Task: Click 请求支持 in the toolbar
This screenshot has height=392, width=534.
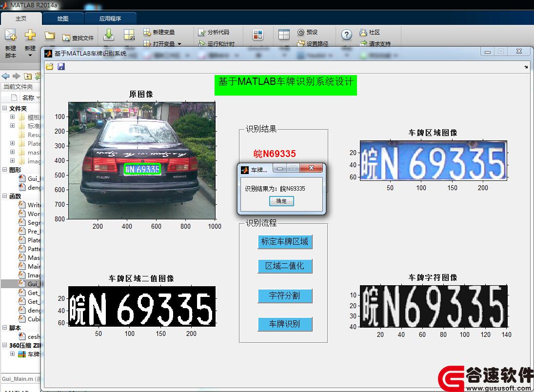Action: pos(376,43)
